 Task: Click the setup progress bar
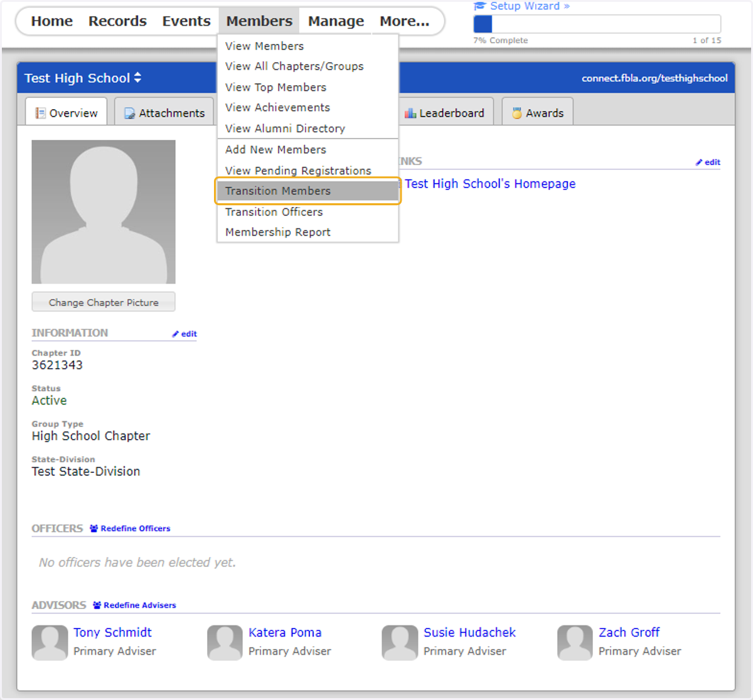tap(597, 24)
